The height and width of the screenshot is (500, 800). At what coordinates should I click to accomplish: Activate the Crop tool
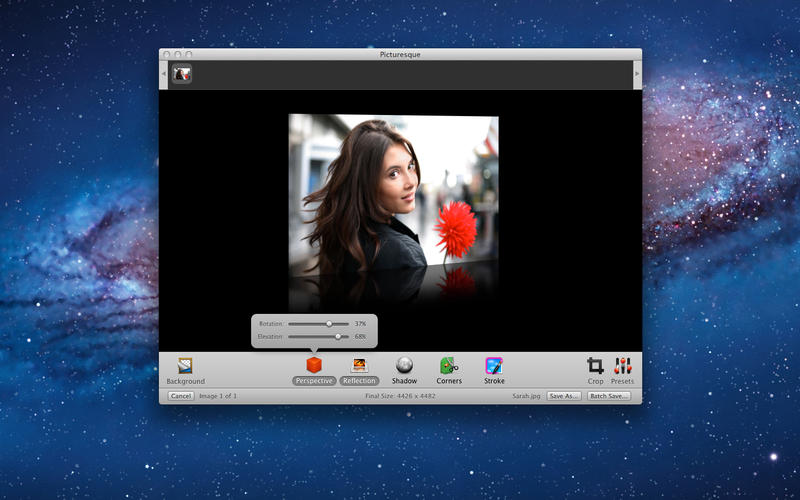coord(595,365)
